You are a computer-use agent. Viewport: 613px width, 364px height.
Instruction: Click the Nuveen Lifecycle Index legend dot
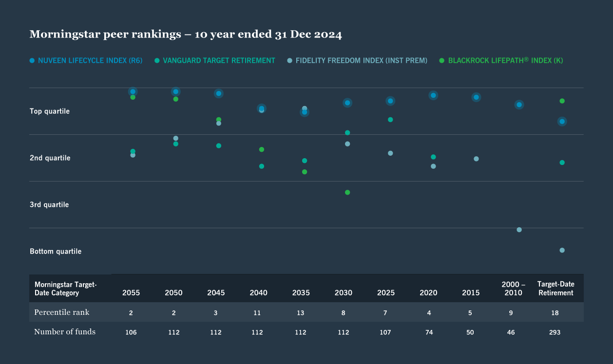32,60
